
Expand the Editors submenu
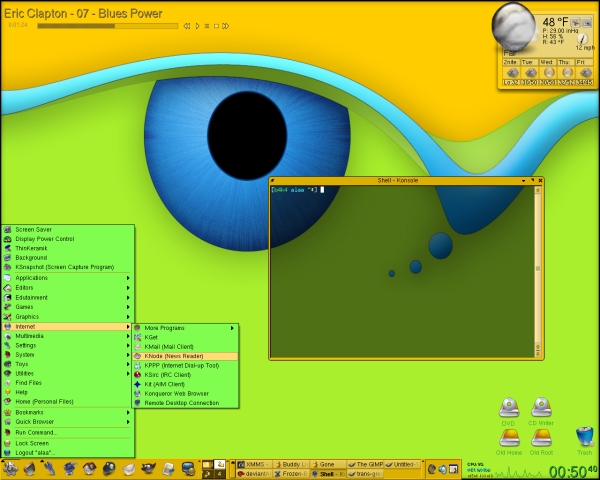[67, 288]
